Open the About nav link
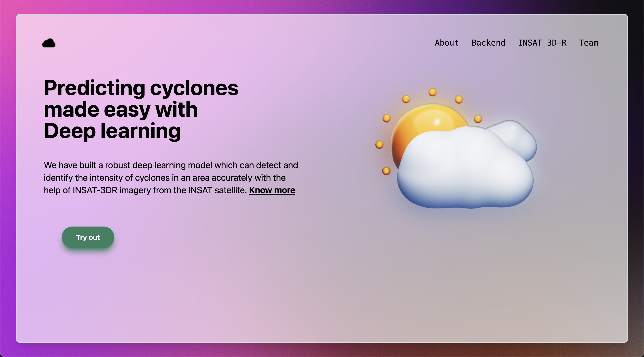This screenshot has height=357, width=644. pyautogui.click(x=447, y=43)
